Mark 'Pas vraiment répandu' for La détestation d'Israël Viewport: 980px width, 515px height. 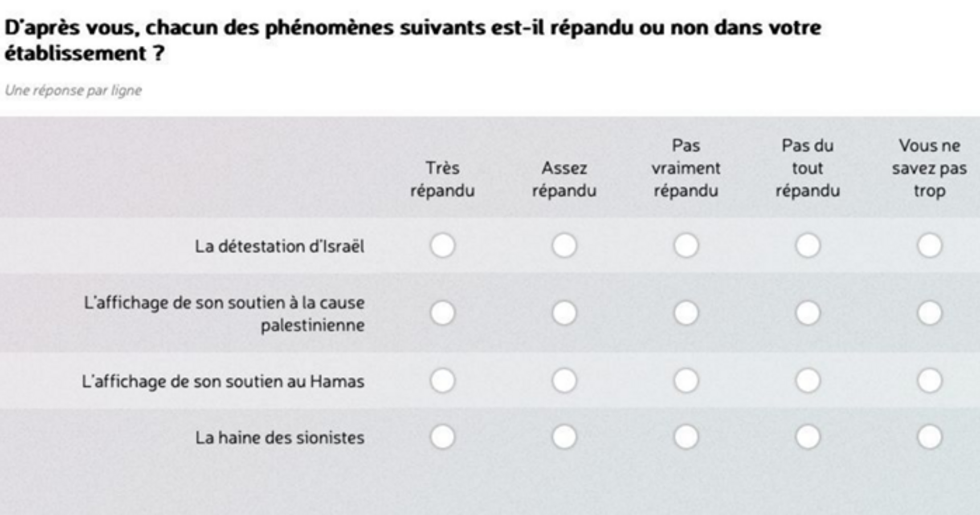[x=686, y=246]
